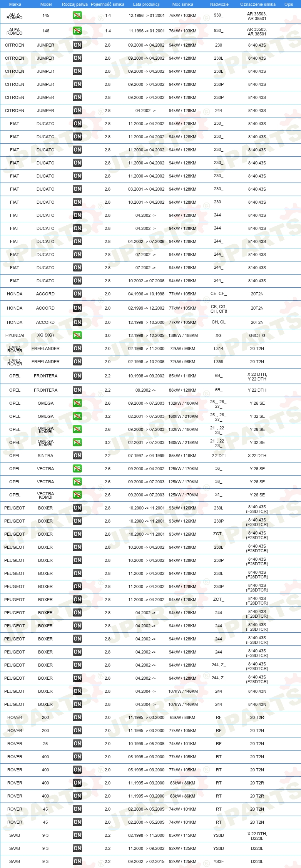Image resolution: width=301 pixels, height=868 pixels.
Task: Click the CE, CF_ body cell
Action: click(219, 293)
